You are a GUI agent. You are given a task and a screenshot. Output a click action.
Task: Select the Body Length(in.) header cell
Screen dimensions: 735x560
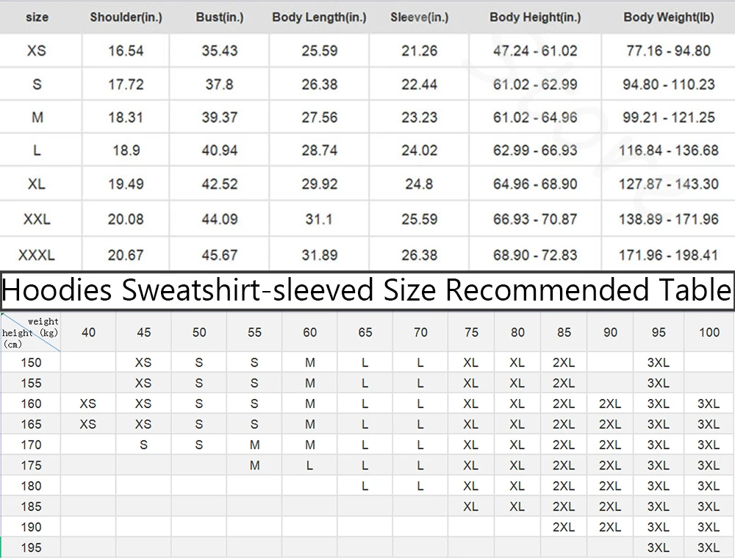pyautogui.click(x=319, y=17)
